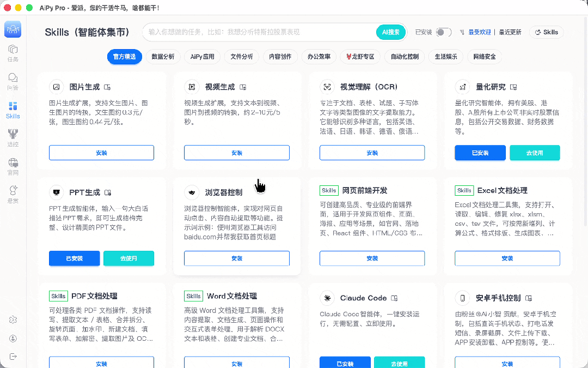
Task: Click the Skills (智能体集市) page heading
Action: pyautogui.click(x=87, y=32)
